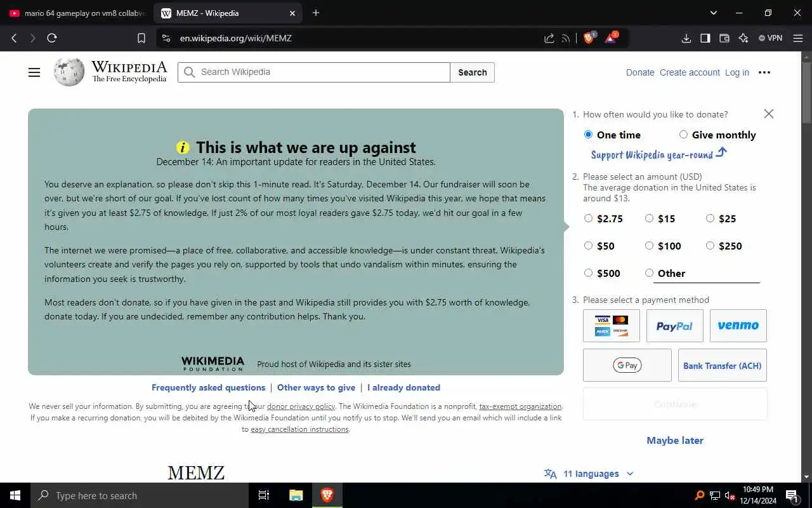The height and width of the screenshot is (508, 812).
Task: Open the new tab plus button
Action: click(316, 13)
